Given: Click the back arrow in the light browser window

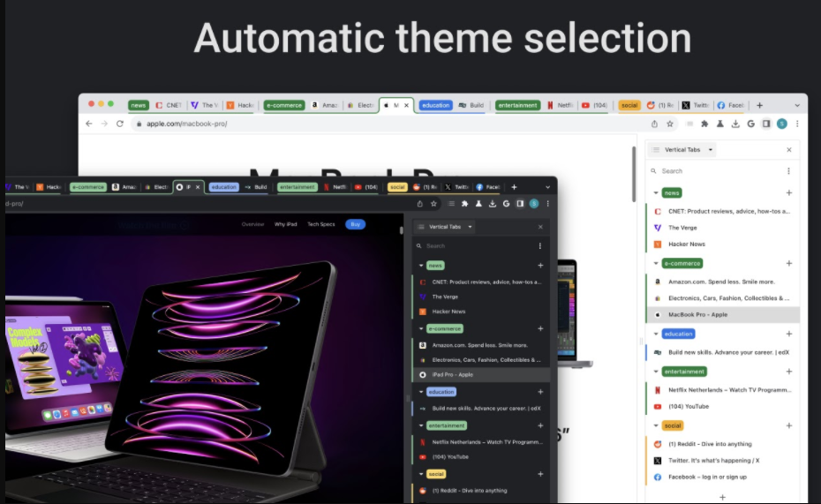Looking at the screenshot, I should [x=89, y=124].
